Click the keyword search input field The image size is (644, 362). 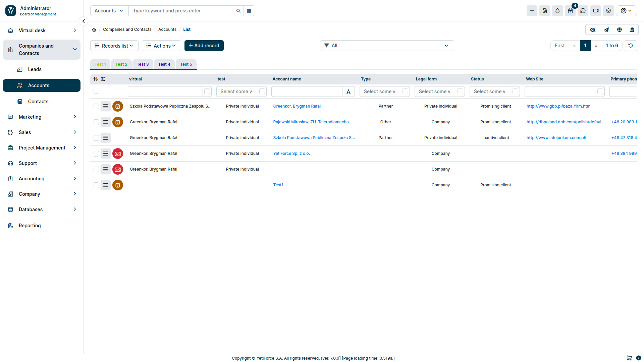[181, 11]
